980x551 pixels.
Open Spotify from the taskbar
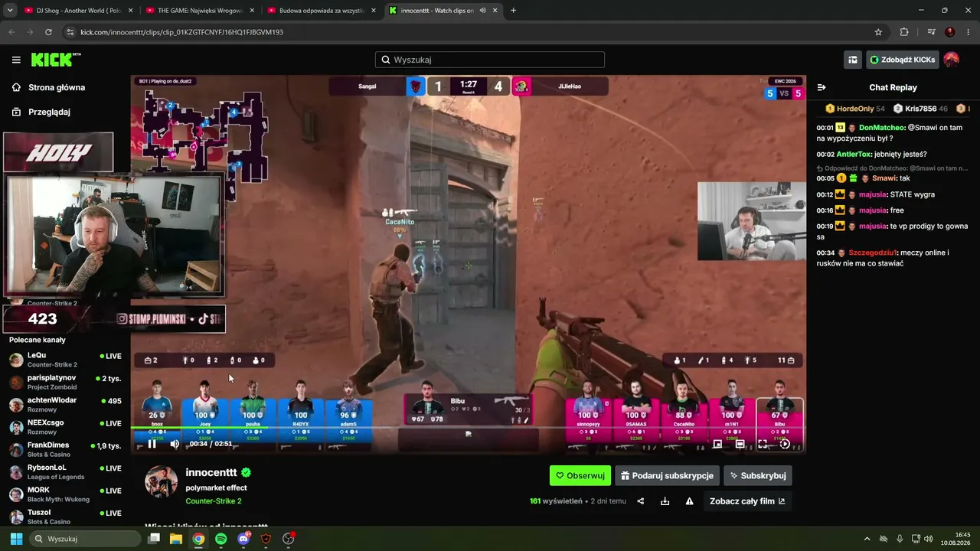(x=221, y=539)
